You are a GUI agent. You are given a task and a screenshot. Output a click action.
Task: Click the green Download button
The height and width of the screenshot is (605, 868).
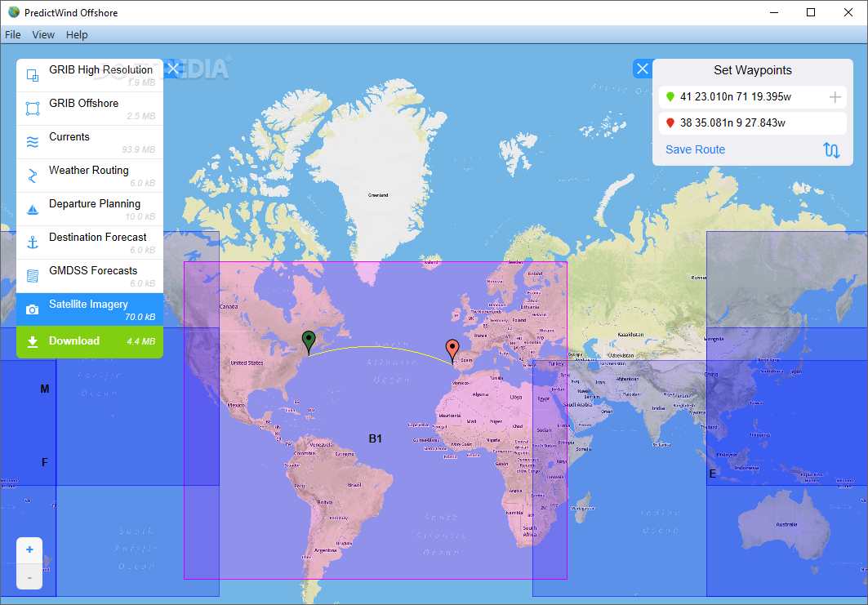point(90,341)
